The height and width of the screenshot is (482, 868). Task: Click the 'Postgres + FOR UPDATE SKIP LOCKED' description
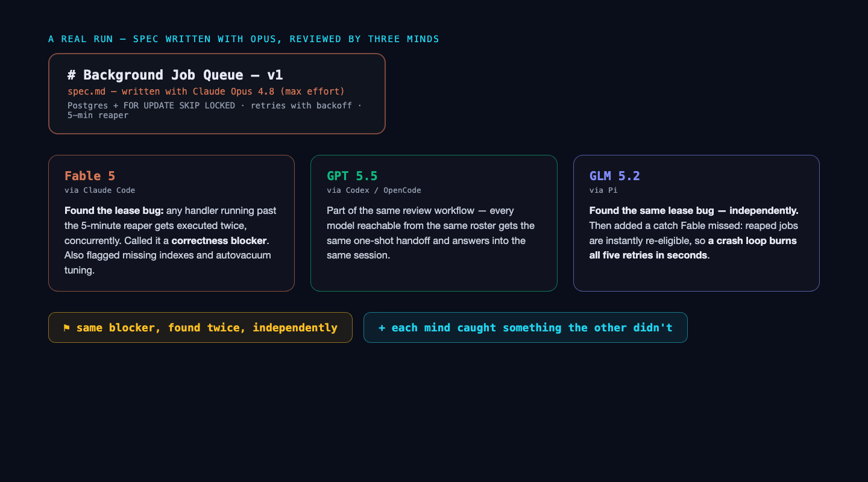(215, 110)
